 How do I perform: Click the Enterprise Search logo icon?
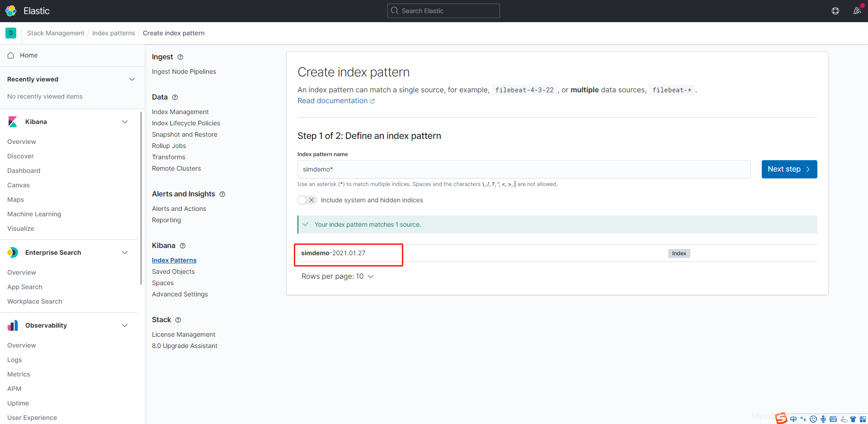tap(13, 252)
